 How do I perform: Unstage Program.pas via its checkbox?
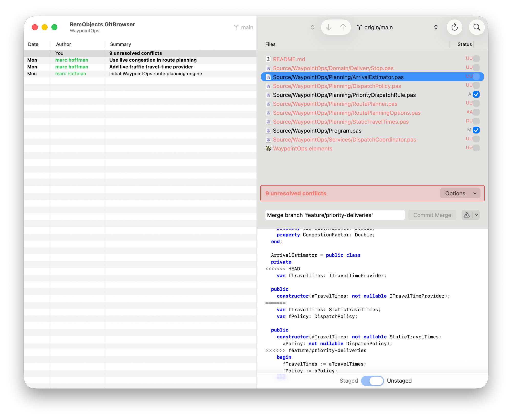coord(476,130)
